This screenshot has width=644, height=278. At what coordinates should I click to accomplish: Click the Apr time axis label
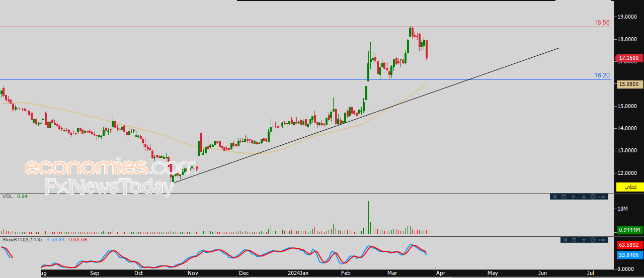click(x=440, y=273)
